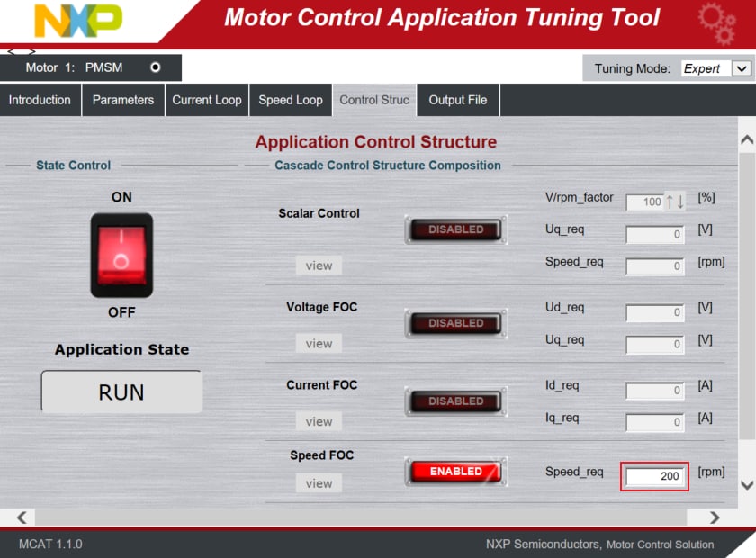Flip the red ON/OFF rocker switch

tap(121, 255)
